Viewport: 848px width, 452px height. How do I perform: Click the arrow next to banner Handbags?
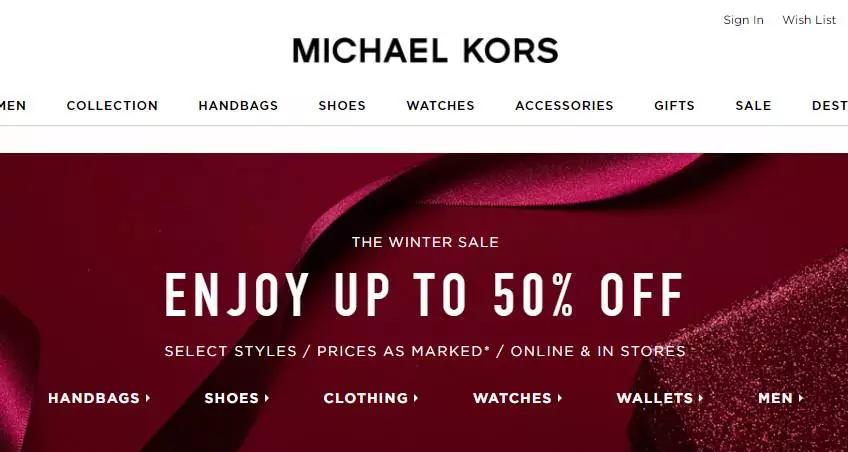[148, 398]
